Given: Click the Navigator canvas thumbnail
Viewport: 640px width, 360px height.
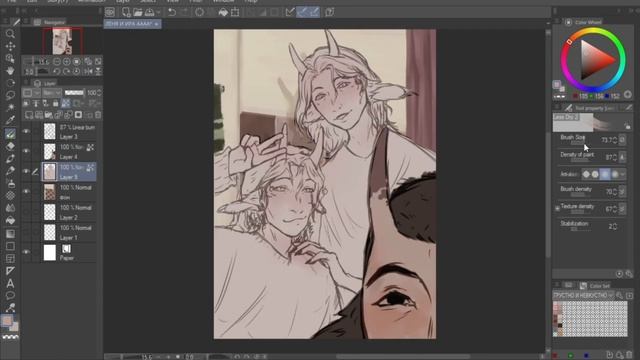Looking at the screenshot, I should coord(62,41).
